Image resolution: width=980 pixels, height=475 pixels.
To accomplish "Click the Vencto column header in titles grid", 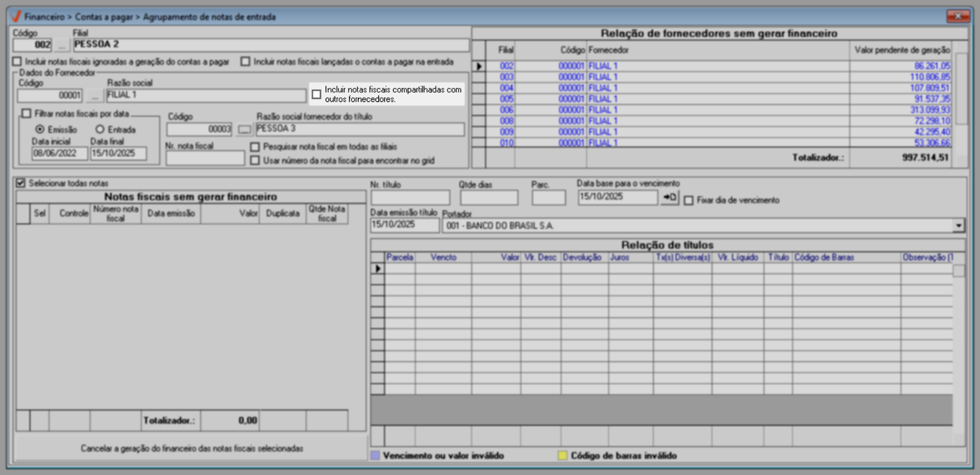I will 443,257.
